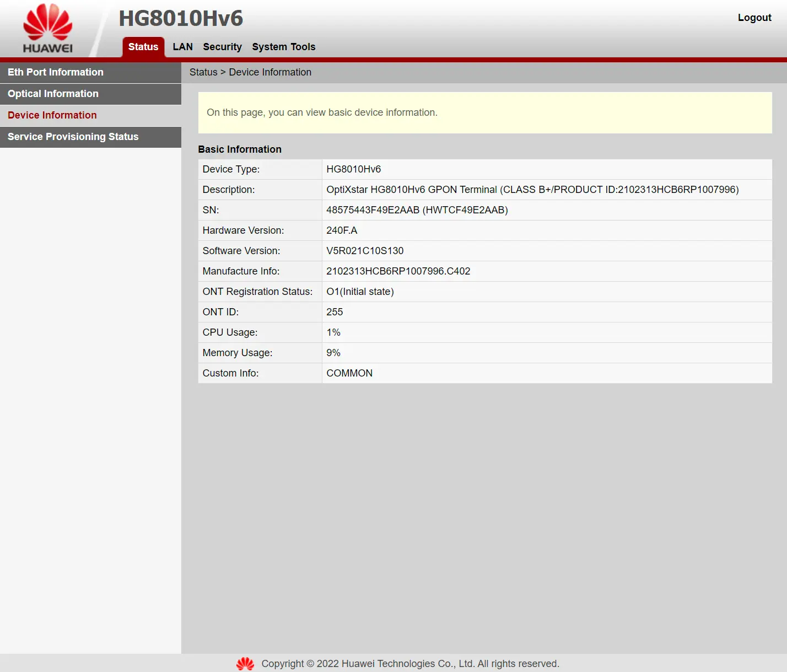Log out using the Logout link
Screen dimensions: 787x672
click(754, 18)
